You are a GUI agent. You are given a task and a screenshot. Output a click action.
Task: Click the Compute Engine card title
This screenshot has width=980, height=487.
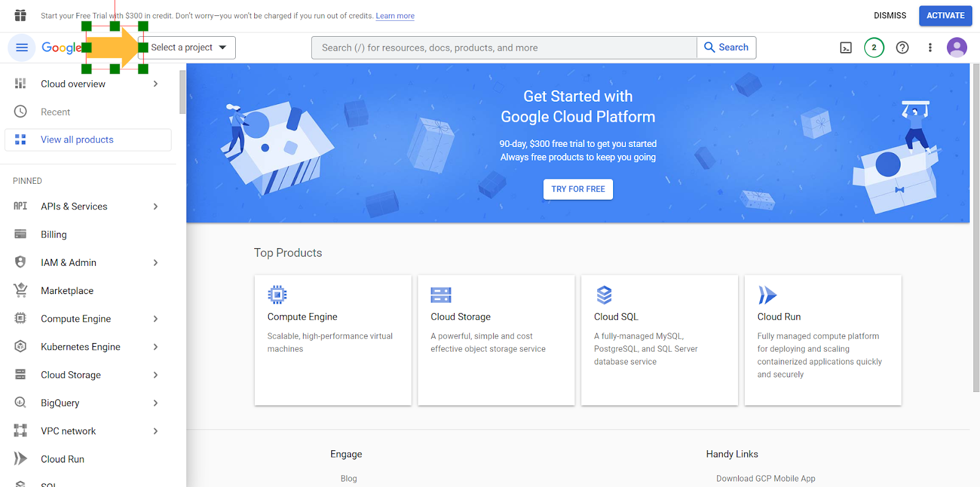[x=303, y=317]
